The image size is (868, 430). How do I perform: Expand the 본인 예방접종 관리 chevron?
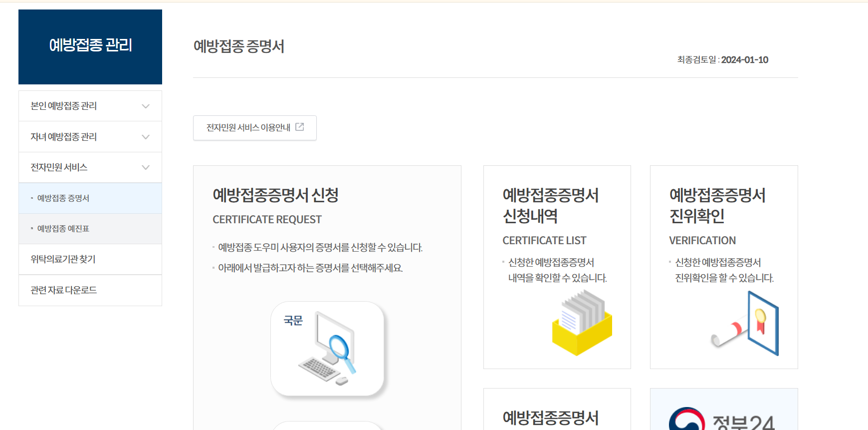pyautogui.click(x=146, y=106)
